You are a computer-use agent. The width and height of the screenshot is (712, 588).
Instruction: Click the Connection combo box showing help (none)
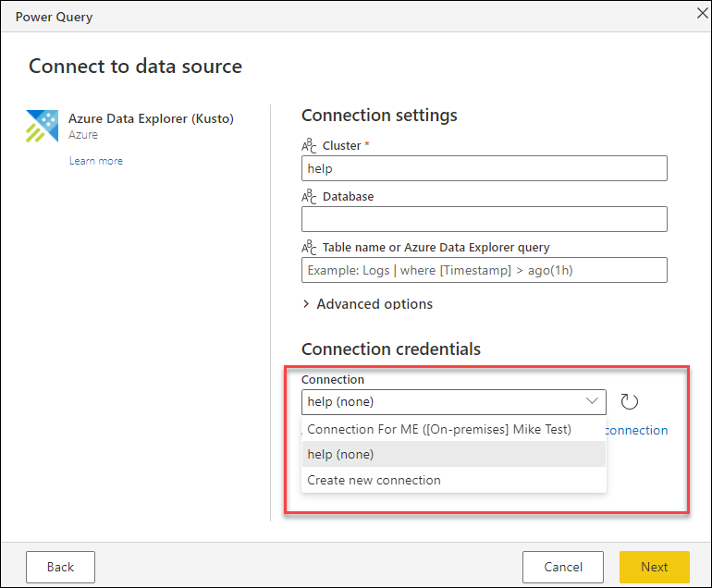click(444, 401)
